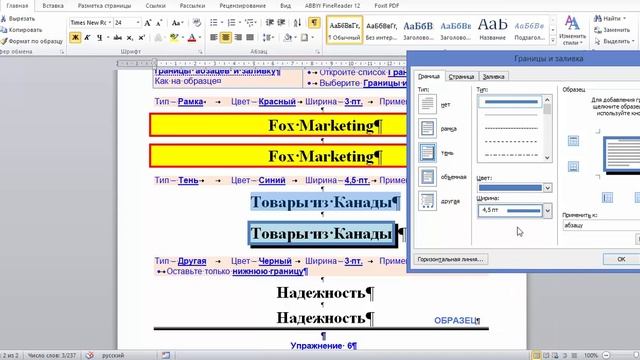Open Шрифт group dialog launcher

pos(200,52)
